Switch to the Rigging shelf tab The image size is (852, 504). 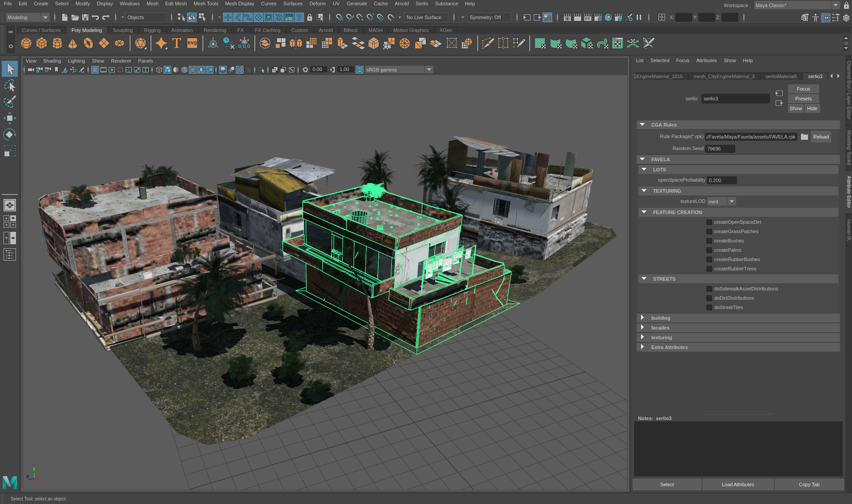click(152, 30)
